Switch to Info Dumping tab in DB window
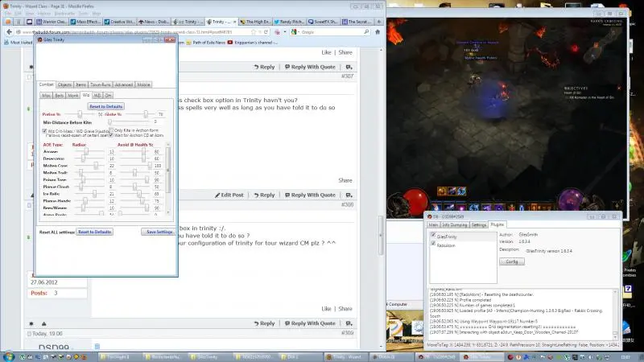 [x=454, y=225]
